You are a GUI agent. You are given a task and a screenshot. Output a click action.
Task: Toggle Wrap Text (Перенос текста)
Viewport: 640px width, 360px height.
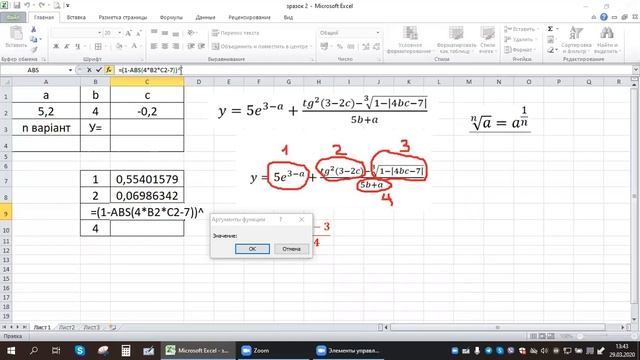(236, 33)
